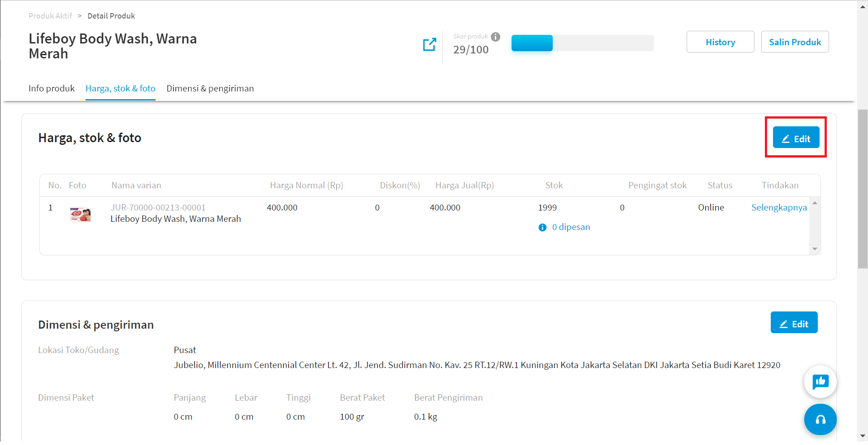Screen dimensions: 868x445
Task: Open product in new window icon
Action: 429,44
